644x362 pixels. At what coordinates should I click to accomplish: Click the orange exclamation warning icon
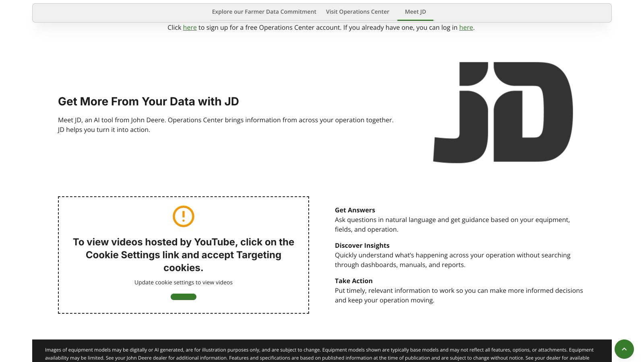coord(184,216)
